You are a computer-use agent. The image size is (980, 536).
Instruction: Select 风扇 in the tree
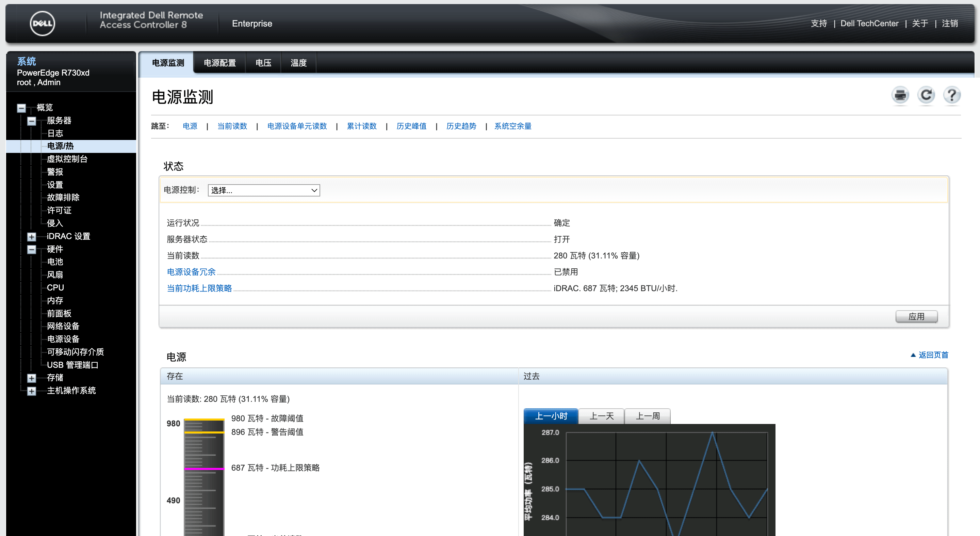click(55, 275)
